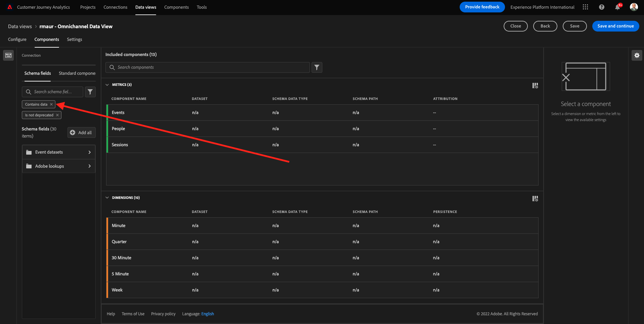Image resolution: width=644 pixels, height=324 pixels.
Task: Click the Adobe lookups folder icon
Action: 29,166
